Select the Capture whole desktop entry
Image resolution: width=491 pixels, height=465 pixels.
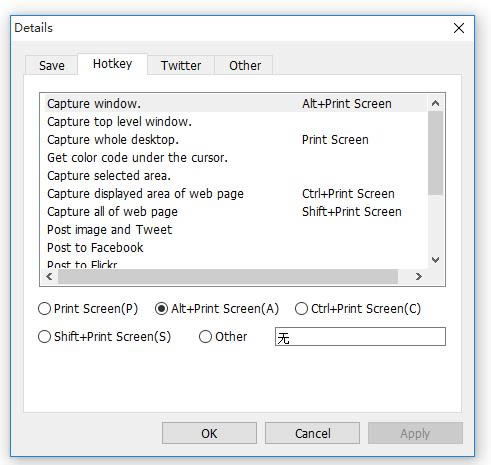coord(235,140)
